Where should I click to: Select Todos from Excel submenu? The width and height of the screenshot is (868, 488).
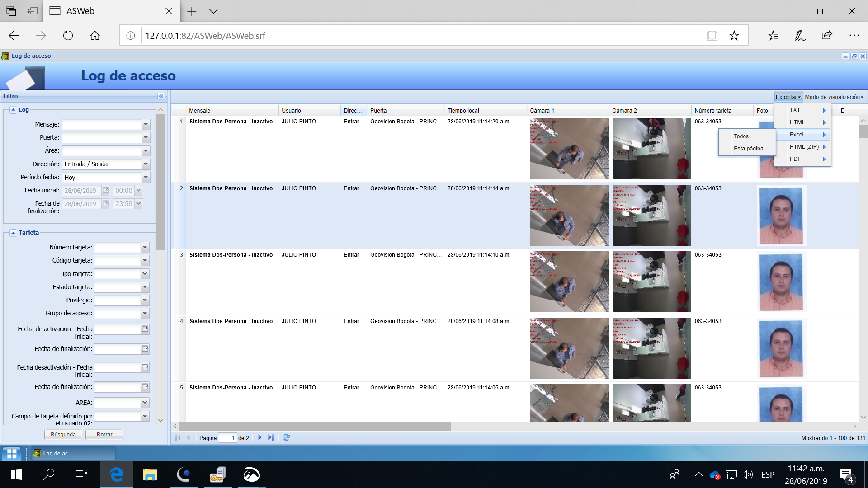coord(741,136)
